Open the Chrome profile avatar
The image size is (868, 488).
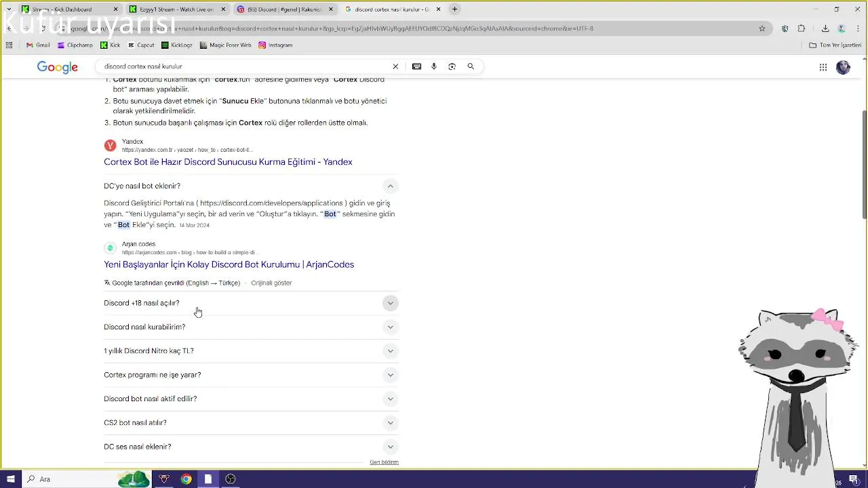842,28
